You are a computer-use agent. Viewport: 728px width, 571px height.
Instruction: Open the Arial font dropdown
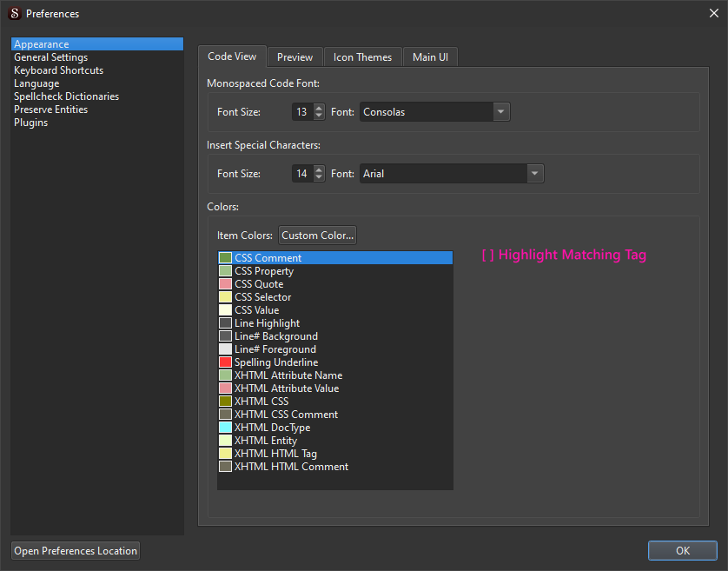(452, 174)
